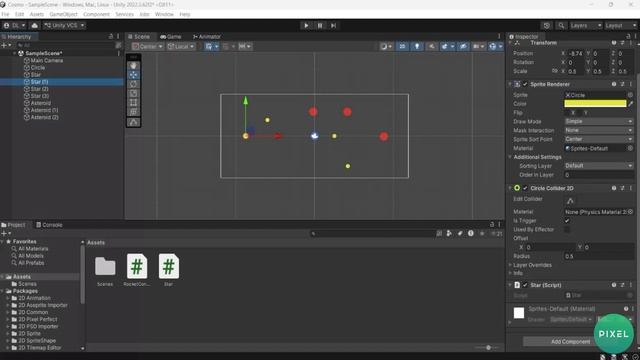
Task: Select Asteroid (1) in Hierarchy
Action: (x=44, y=110)
